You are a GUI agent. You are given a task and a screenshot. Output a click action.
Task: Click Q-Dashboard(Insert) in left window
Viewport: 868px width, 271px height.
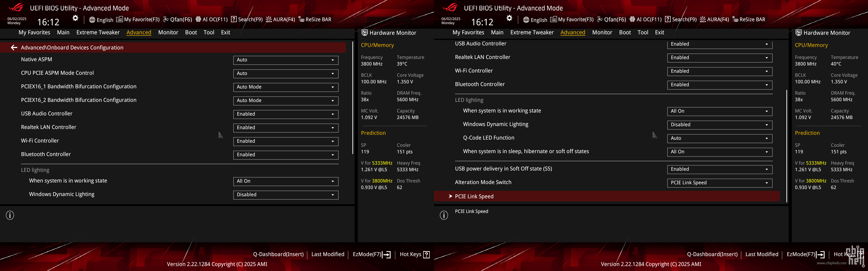coord(278,255)
